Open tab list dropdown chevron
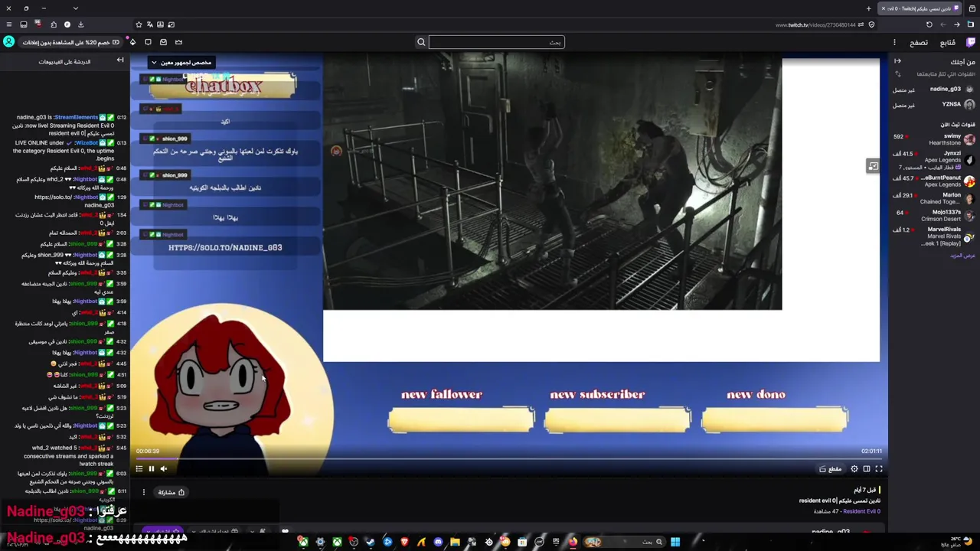The width and height of the screenshot is (980, 551). click(75, 8)
